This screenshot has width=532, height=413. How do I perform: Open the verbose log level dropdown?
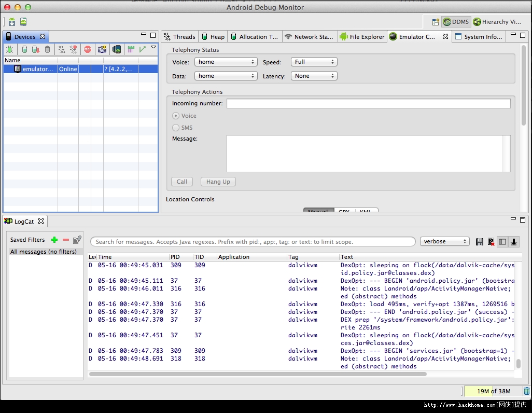pyautogui.click(x=444, y=242)
